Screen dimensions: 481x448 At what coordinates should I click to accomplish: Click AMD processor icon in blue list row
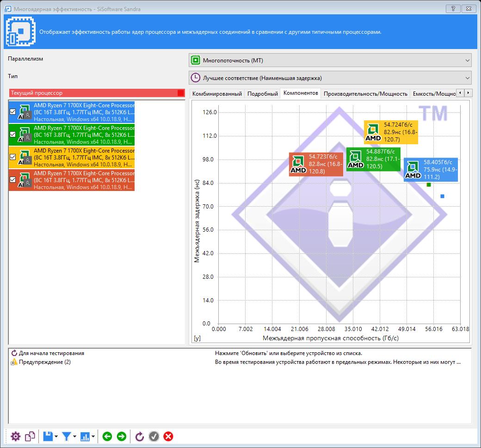25,111
